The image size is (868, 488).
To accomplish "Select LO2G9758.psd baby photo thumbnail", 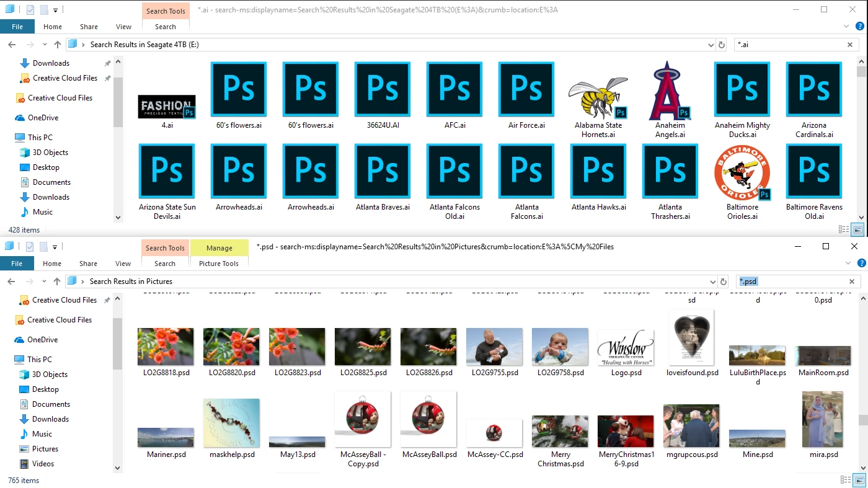I will coord(560,347).
